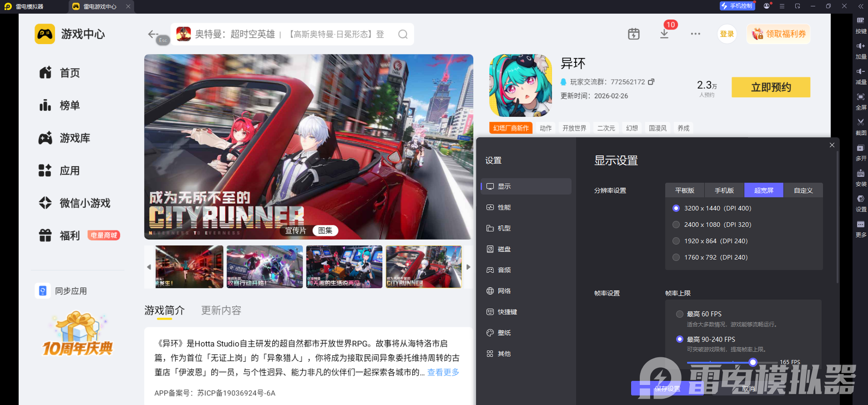Click the download manager icon
The image size is (868, 405).
pyautogui.click(x=664, y=34)
